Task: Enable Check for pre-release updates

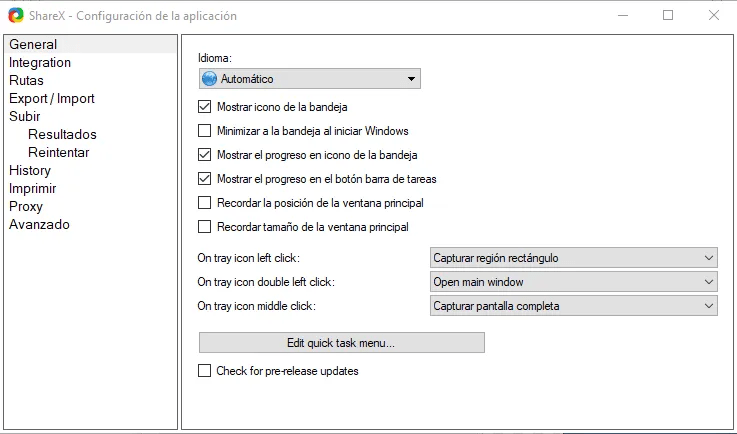Action: click(x=205, y=371)
